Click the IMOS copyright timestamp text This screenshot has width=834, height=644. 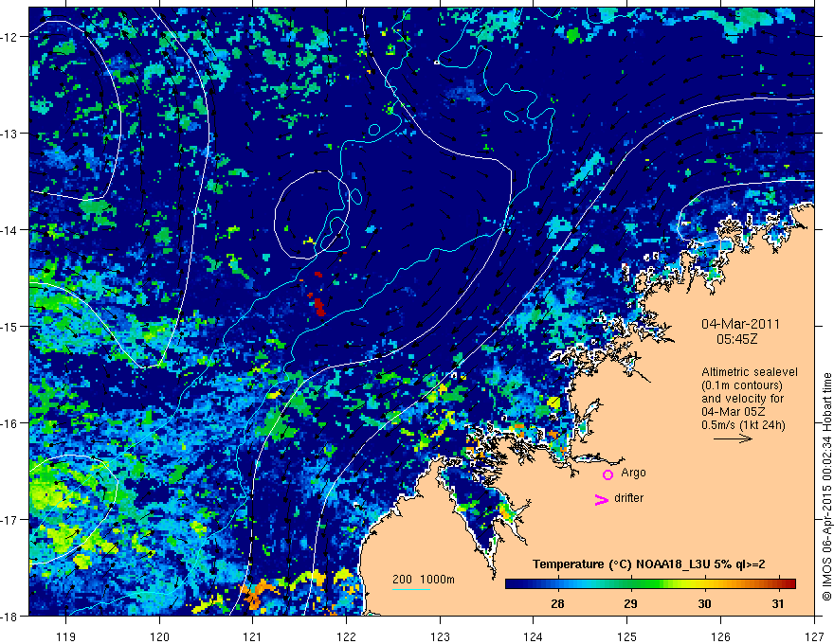click(x=827, y=488)
